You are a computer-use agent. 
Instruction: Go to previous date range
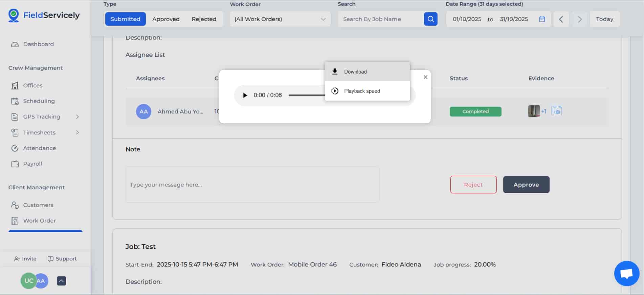pos(561,19)
